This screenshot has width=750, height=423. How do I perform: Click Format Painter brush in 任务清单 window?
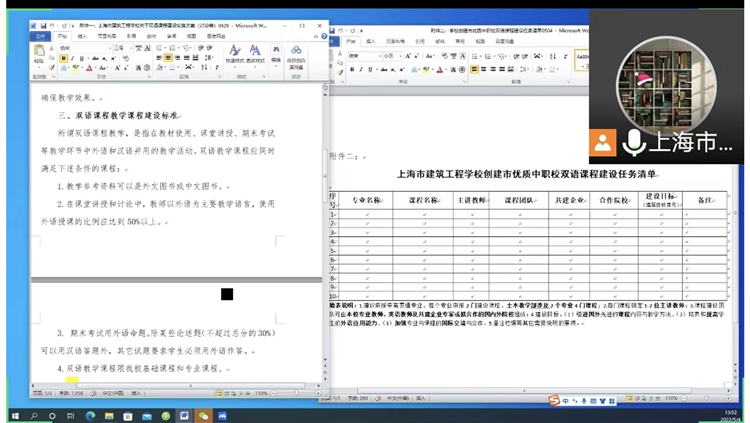pyautogui.click(x=340, y=72)
